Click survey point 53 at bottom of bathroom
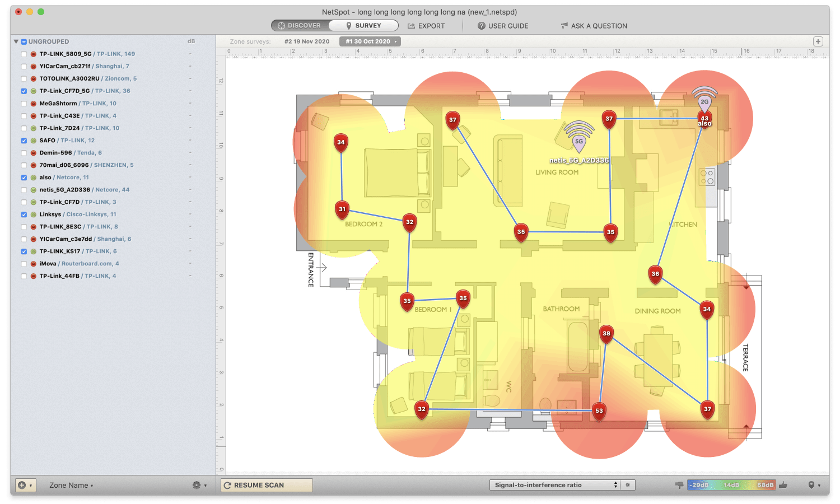The image size is (840, 504). click(x=599, y=411)
